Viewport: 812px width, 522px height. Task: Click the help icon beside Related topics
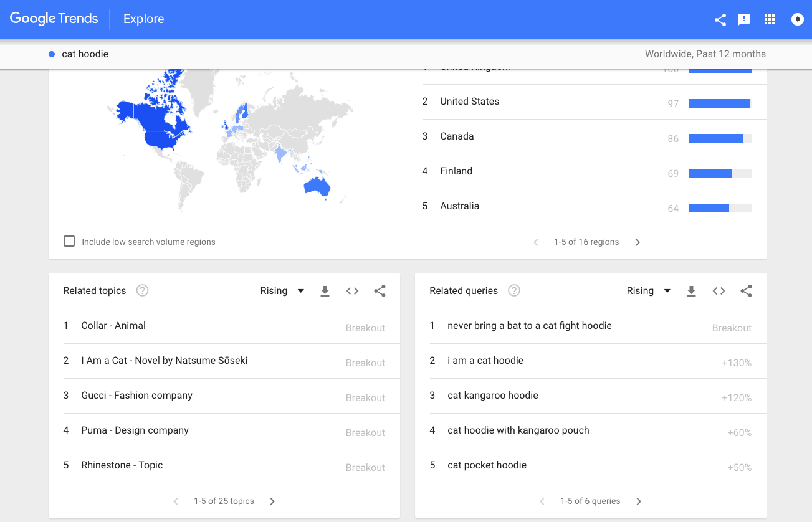[x=142, y=290]
